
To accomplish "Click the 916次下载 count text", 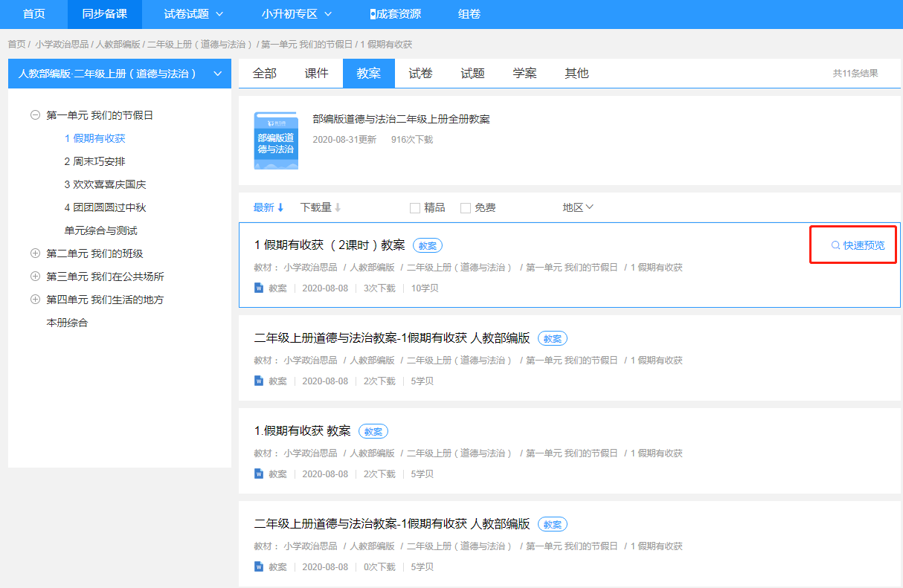I will point(412,140).
